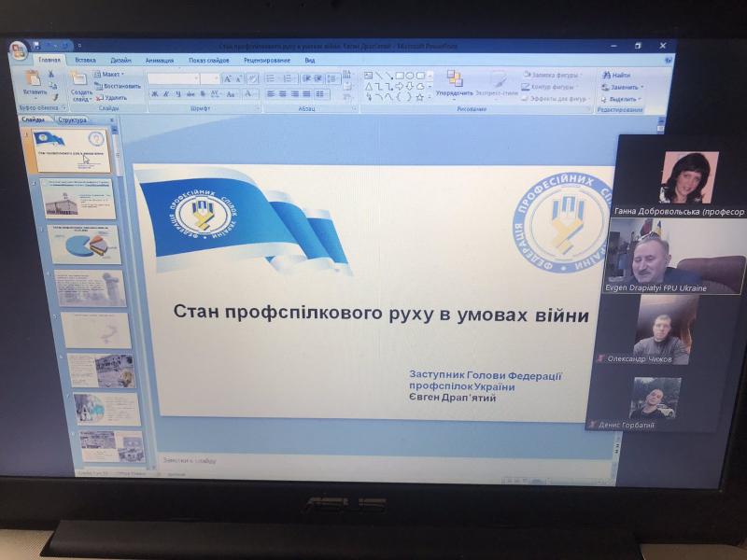The height and width of the screenshot is (560, 747).
Task: Click the Text Shadow icon
Action: [x=203, y=94]
